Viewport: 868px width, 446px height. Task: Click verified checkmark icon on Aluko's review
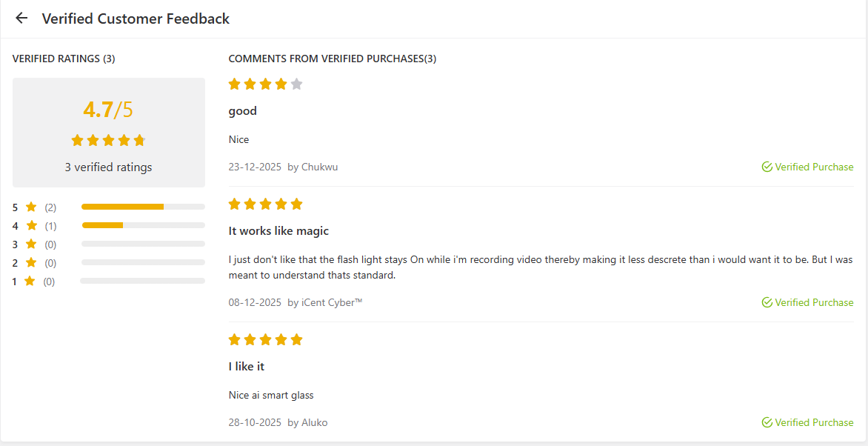click(x=767, y=423)
